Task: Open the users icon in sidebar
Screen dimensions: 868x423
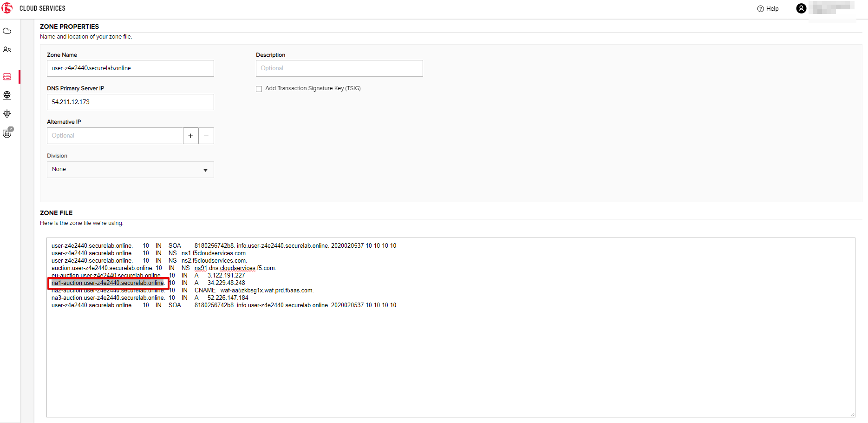Action: click(7, 49)
